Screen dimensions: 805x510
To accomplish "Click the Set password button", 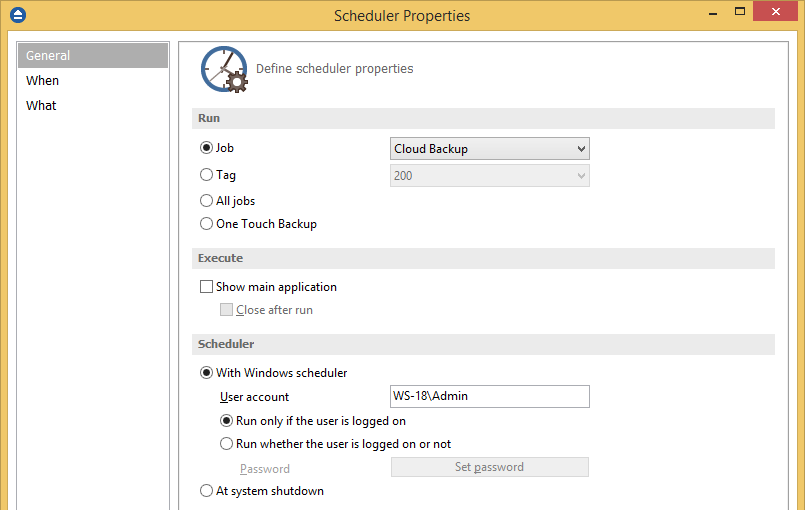I will pyautogui.click(x=489, y=467).
